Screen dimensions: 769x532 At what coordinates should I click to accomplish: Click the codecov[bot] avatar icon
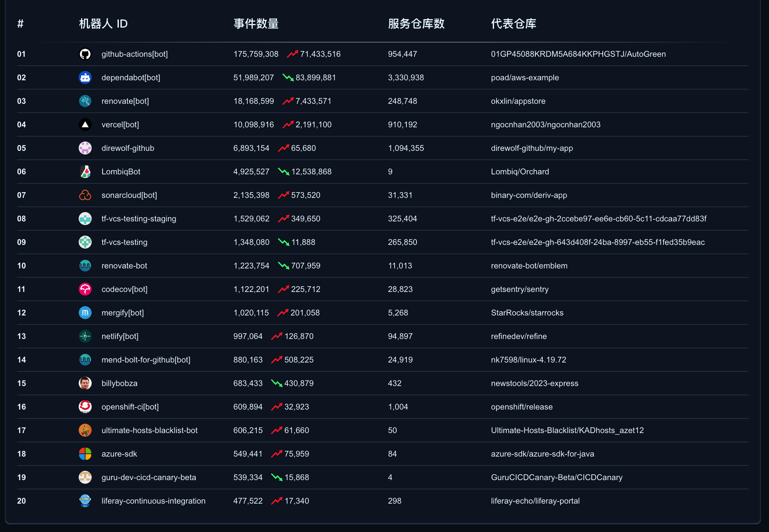tap(85, 289)
